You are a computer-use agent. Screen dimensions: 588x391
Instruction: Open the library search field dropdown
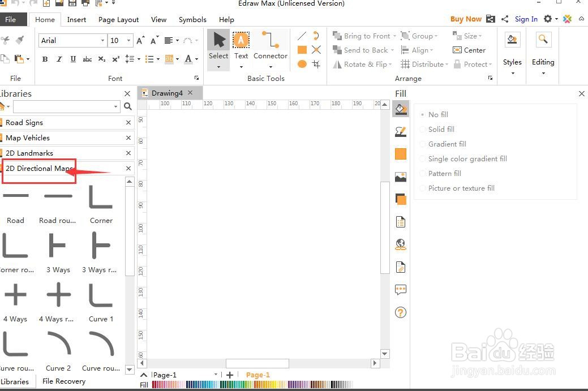coord(115,107)
